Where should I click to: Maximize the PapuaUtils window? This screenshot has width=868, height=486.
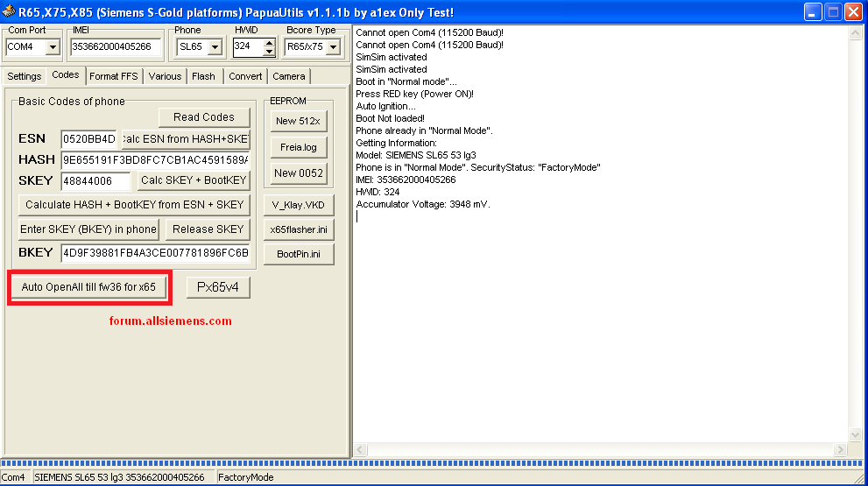point(833,11)
